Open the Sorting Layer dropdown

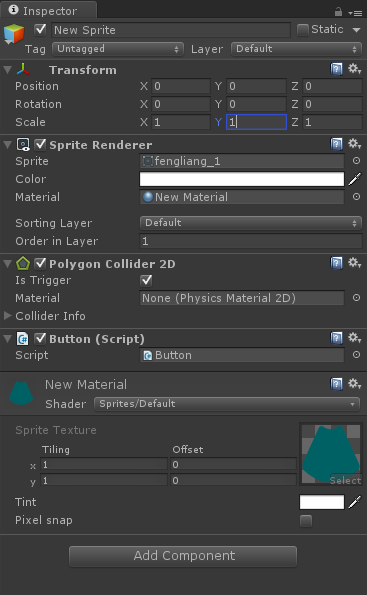coord(251,223)
